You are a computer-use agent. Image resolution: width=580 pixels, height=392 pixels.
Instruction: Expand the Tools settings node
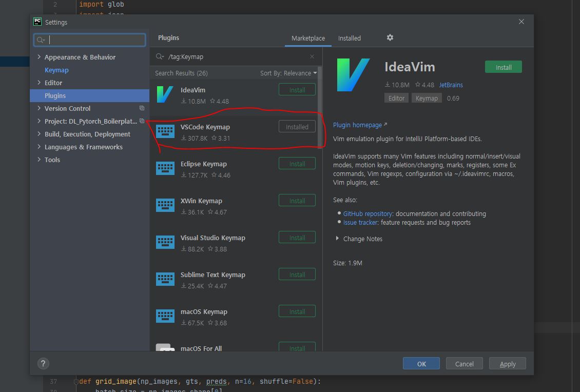(x=39, y=160)
